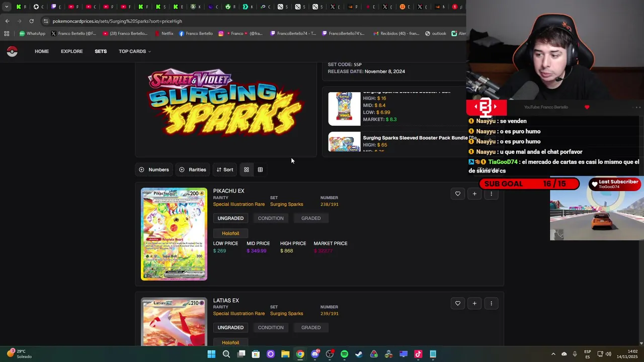Add Latias EX with plus button
The height and width of the screenshot is (362, 644).
474,303
